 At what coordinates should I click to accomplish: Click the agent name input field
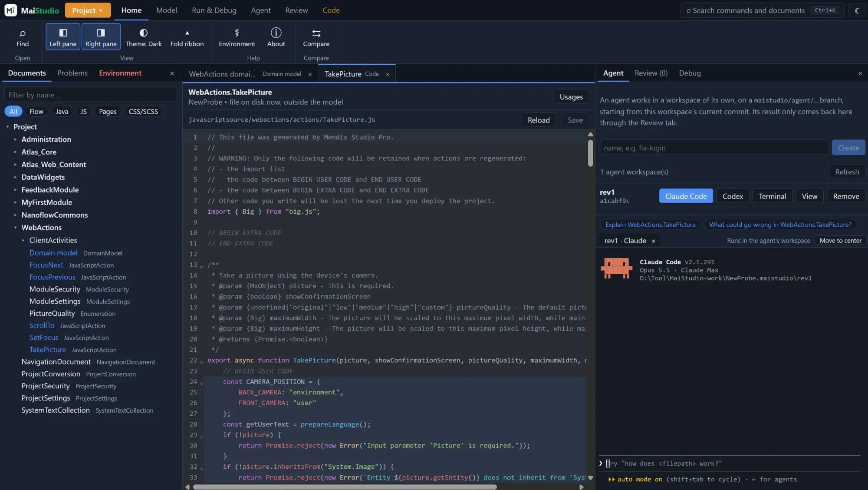coord(713,148)
